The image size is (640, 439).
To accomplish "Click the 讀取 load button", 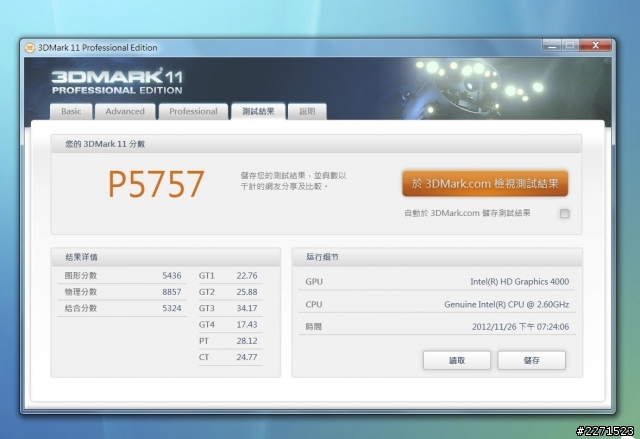I will [x=457, y=360].
